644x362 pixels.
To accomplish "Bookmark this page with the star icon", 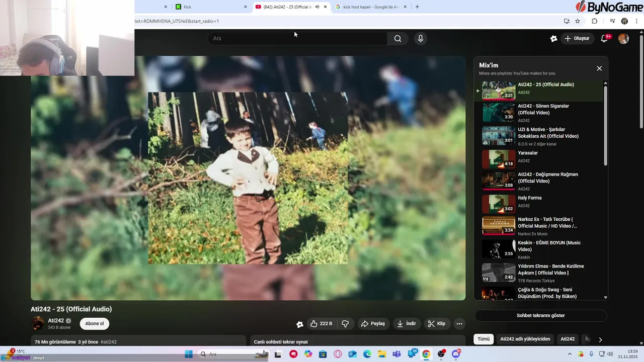I will [578, 21].
